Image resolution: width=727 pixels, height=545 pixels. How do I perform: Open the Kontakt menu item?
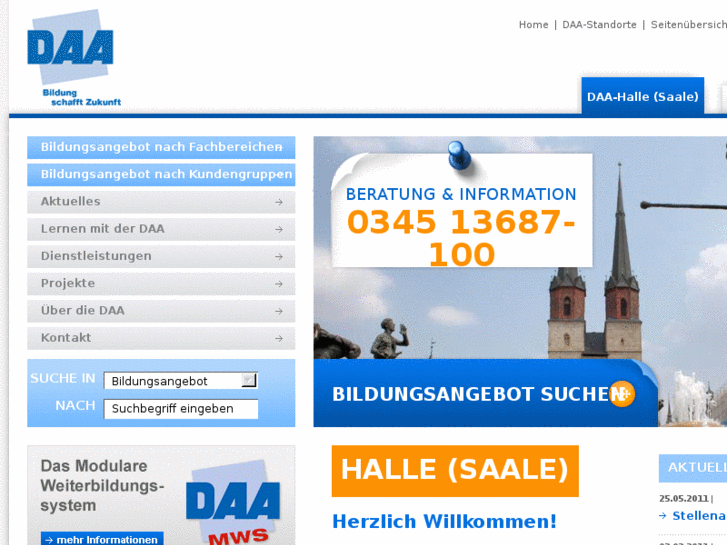coord(161,339)
